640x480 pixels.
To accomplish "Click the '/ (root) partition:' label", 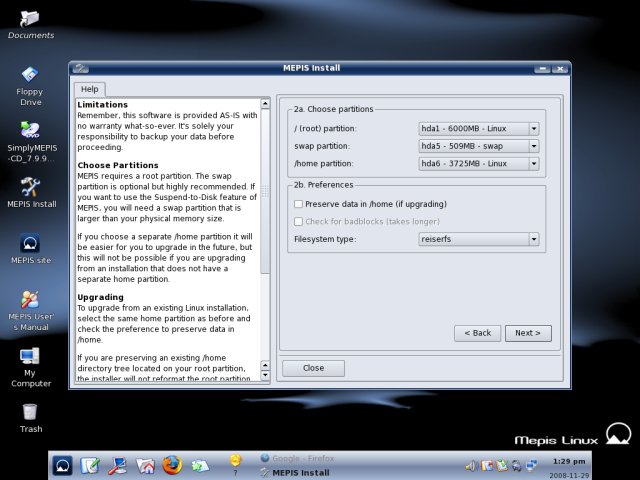I will 325,129.
